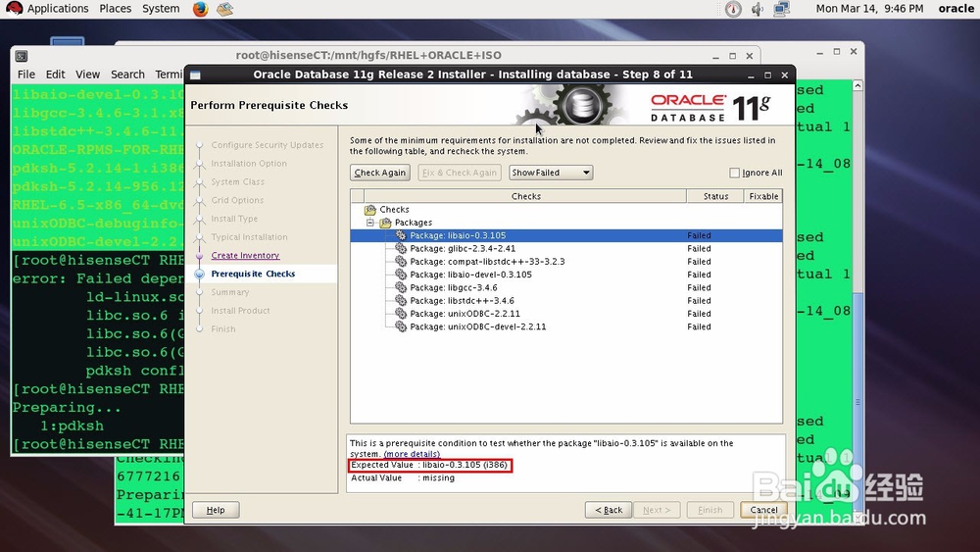Click the clock showing Mon Mar 14
980x552 pixels.
(x=869, y=9)
